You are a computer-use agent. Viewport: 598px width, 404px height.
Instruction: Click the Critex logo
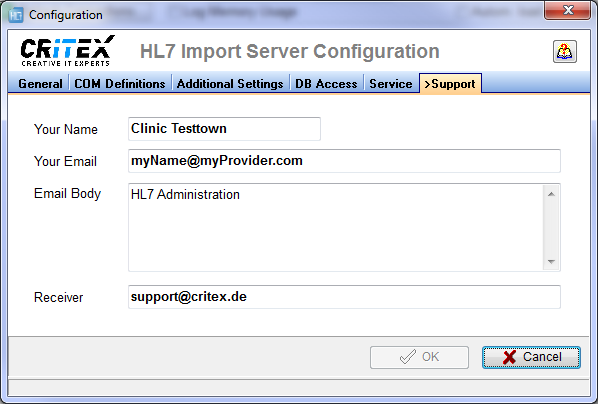68,51
